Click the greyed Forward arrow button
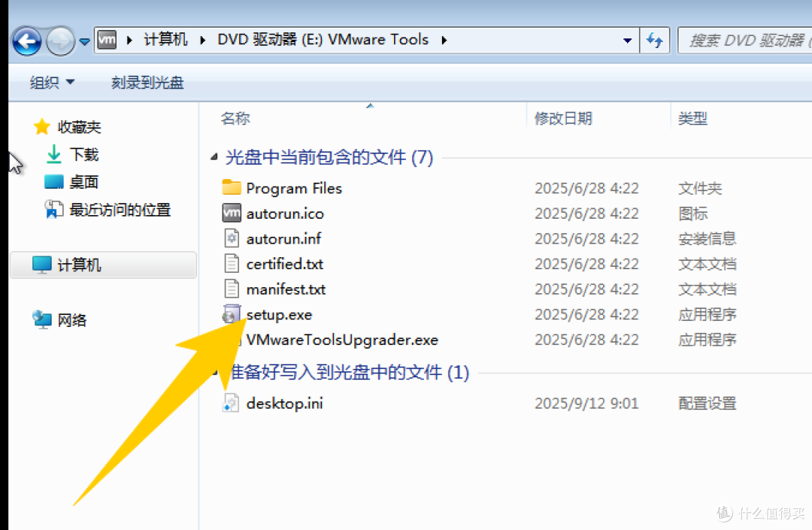 click(61, 41)
